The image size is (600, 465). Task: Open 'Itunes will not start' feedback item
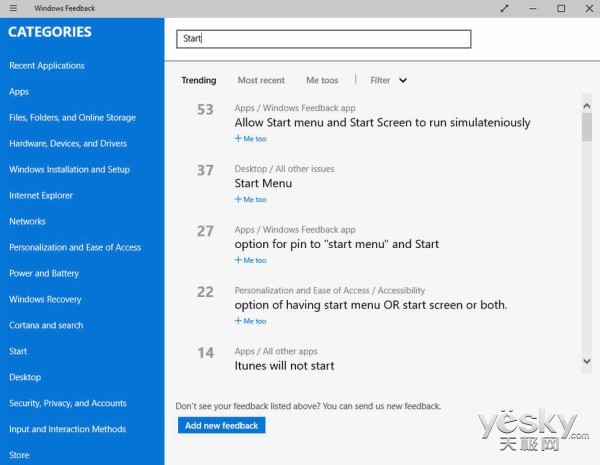(x=284, y=366)
